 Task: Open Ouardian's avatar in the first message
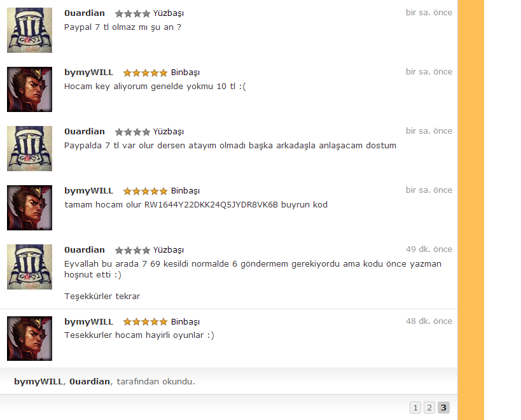tap(29, 30)
